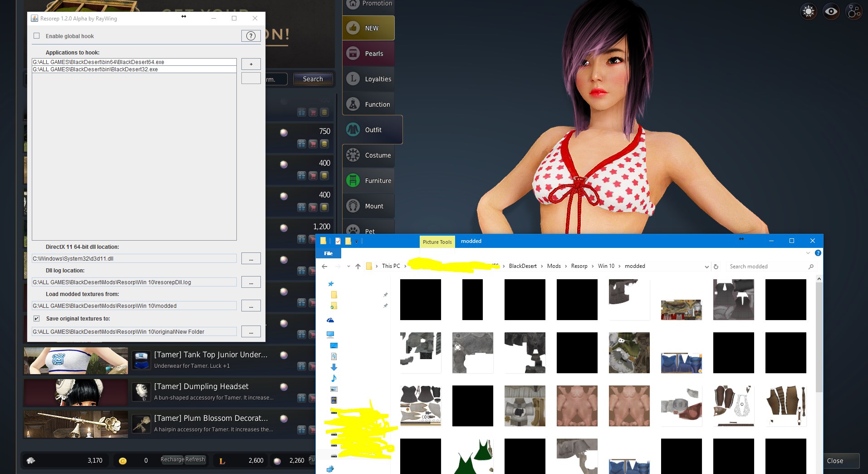Viewport: 868px width, 474px height.
Task: Uncheck Save original textures to
Action: pos(37,318)
